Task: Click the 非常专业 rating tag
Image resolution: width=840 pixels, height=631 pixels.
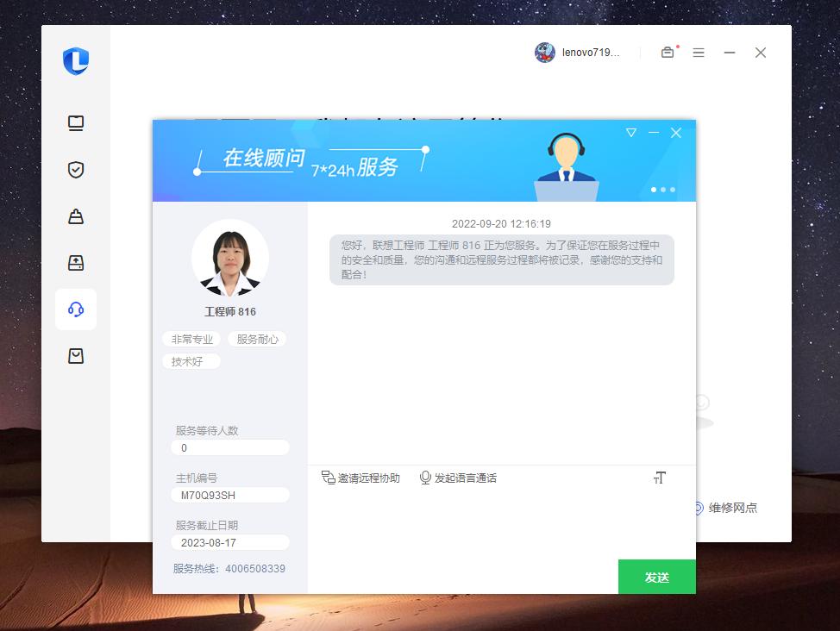Action: [x=191, y=339]
